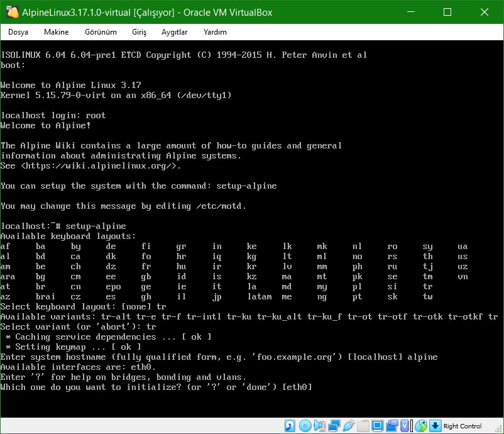Click the mouse integration indicator
Viewport: 504px width, 434px height.
(421, 426)
